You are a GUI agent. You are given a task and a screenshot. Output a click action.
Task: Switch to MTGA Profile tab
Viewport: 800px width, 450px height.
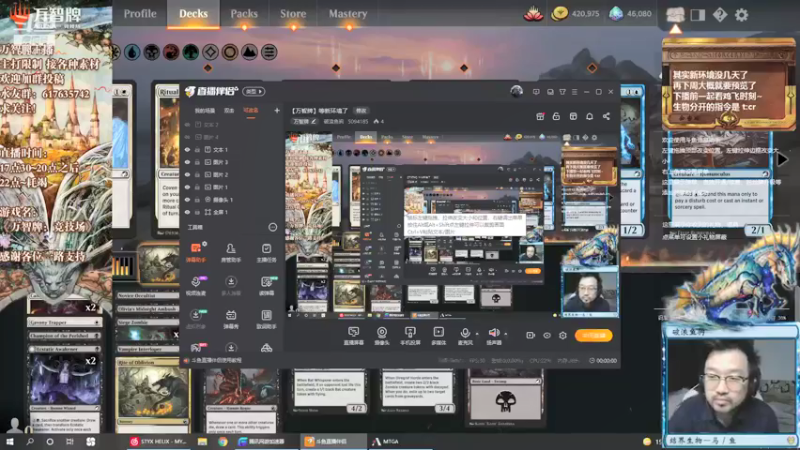click(x=140, y=14)
